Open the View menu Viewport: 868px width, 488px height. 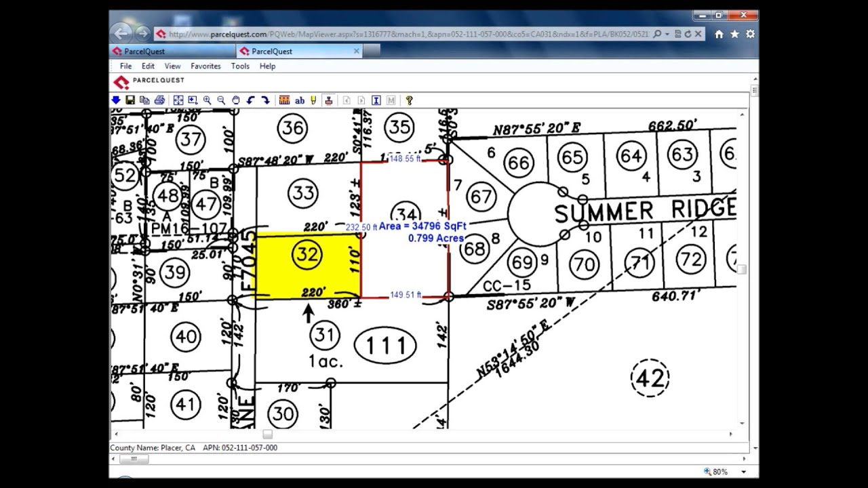[172, 66]
